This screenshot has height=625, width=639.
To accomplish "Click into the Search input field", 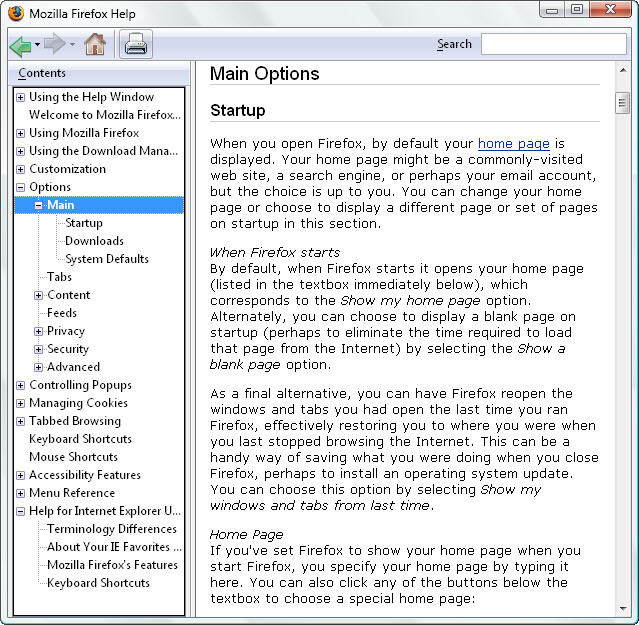I will tap(553, 44).
